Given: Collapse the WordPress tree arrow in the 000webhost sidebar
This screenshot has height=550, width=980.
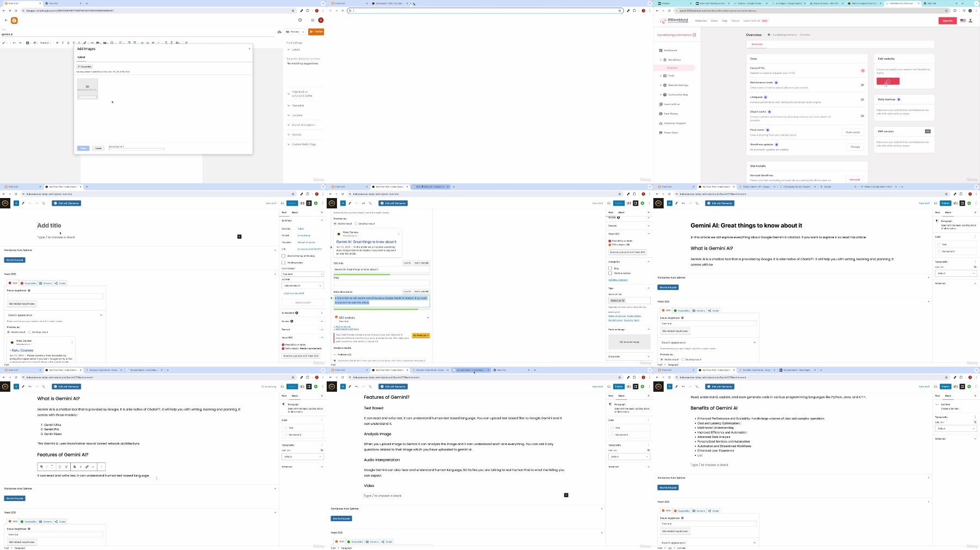Looking at the screenshot, I should click(661, 60).
